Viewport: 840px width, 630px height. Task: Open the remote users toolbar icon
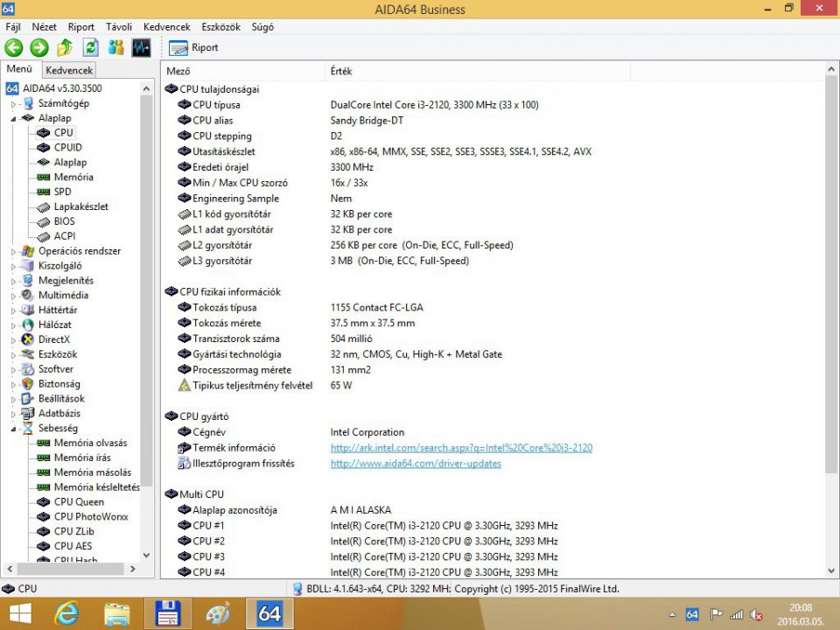(115, 47)
